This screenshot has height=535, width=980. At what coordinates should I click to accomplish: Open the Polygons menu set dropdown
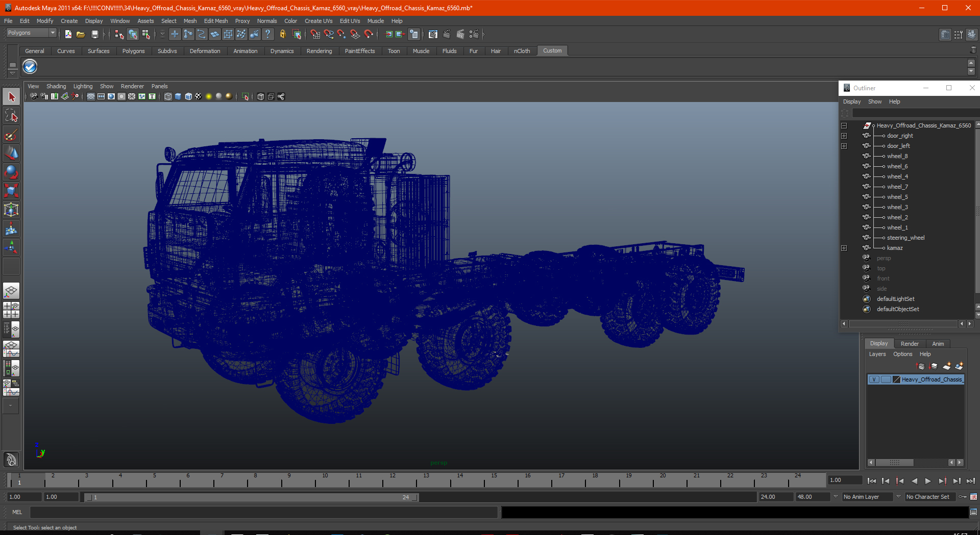(31, 33)
